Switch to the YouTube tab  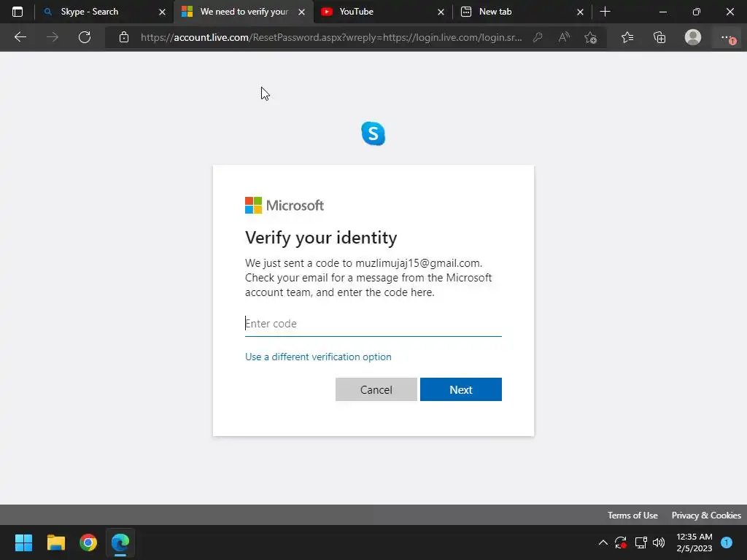(382, 12)
